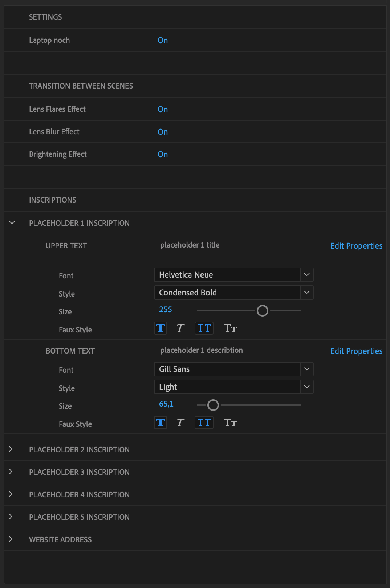Switch off Brightening Effect
The height and width of the screenshot is (588, 390).
point(163,154)
